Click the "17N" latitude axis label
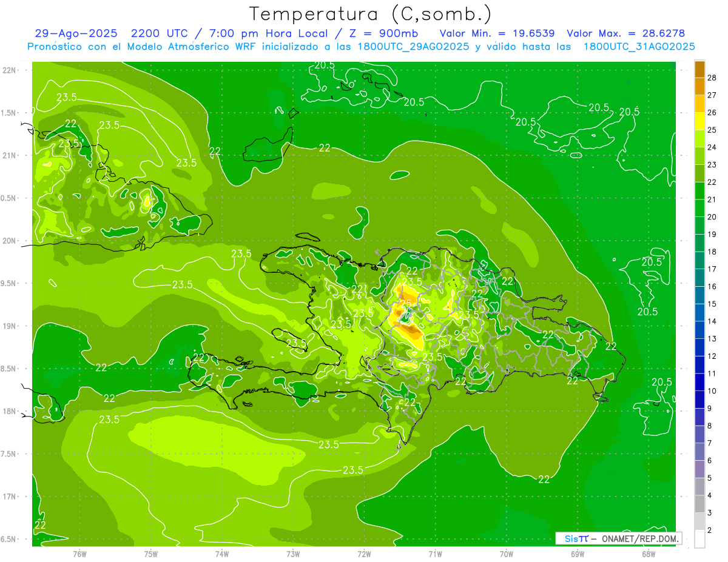Image resolution: width=728 pixels, height=562 pixels. (8, 497)
